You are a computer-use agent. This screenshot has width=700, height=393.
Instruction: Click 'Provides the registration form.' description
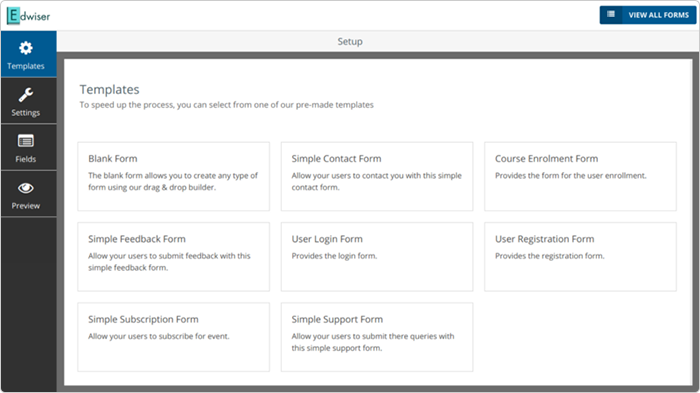(550, 256)
